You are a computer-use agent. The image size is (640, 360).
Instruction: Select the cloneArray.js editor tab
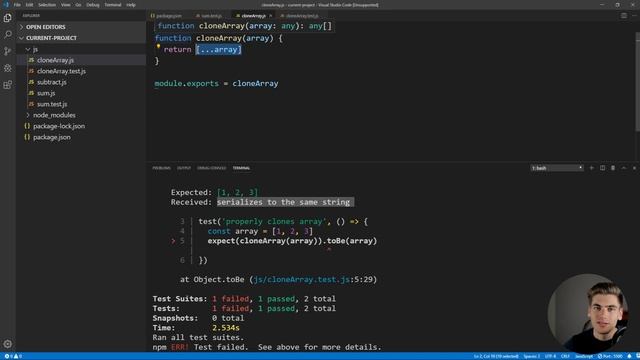coord(253,16)
